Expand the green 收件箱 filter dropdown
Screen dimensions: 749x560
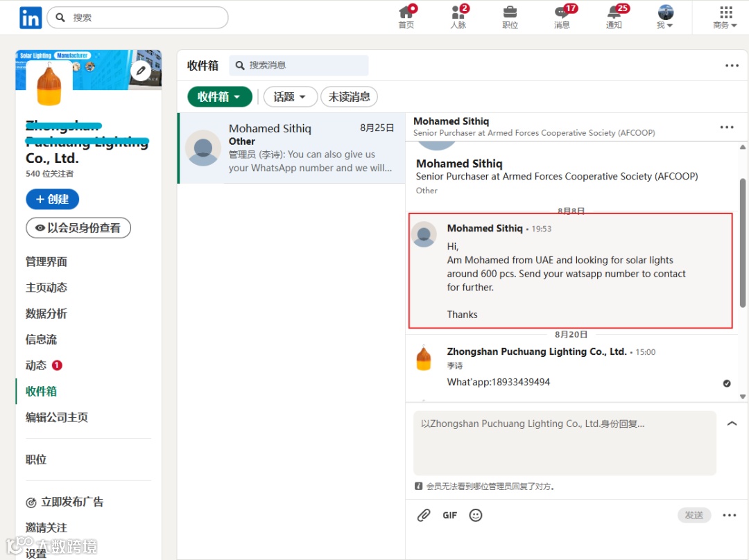click(220, 97)
